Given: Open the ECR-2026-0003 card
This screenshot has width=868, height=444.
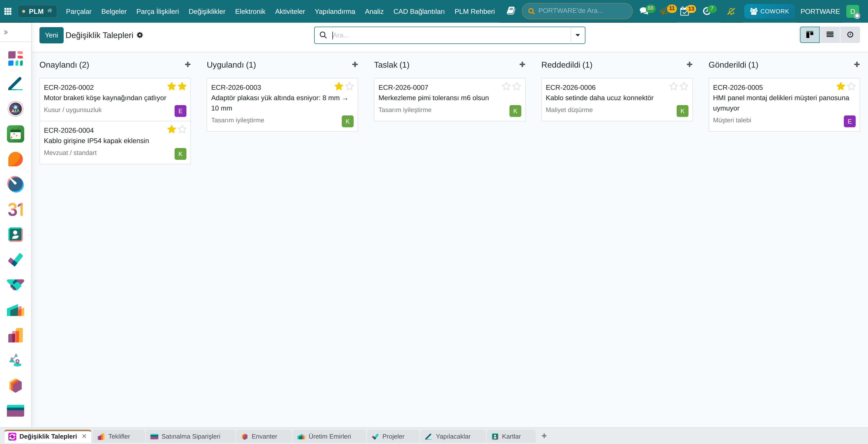Looking at the screenshot, I should [282, 105].
